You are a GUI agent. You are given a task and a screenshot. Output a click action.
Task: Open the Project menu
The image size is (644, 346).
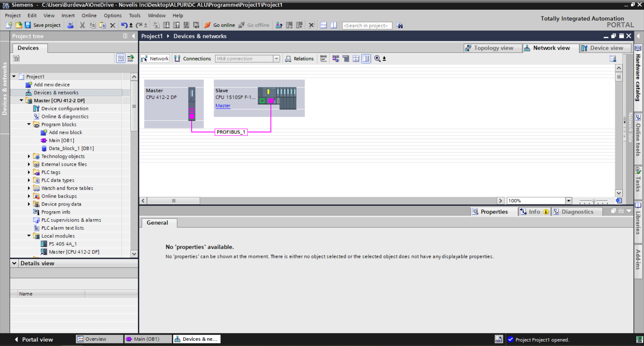click(x=13, y=15)
